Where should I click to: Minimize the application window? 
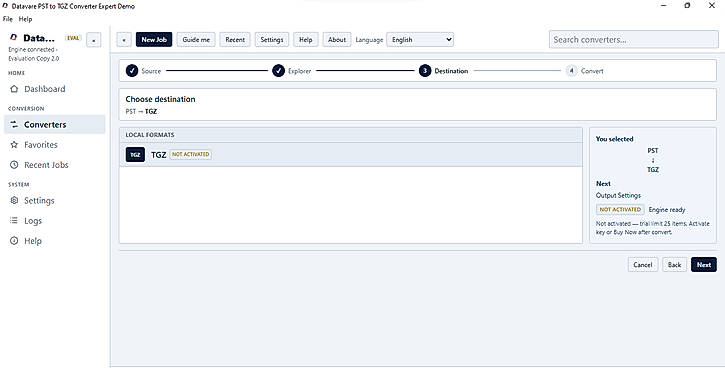[664, 6]
